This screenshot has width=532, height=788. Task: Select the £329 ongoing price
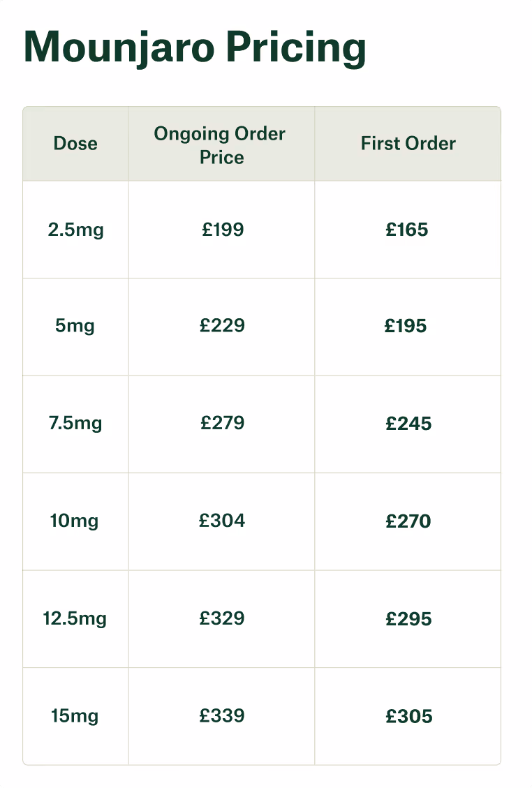tap(222, 618)
